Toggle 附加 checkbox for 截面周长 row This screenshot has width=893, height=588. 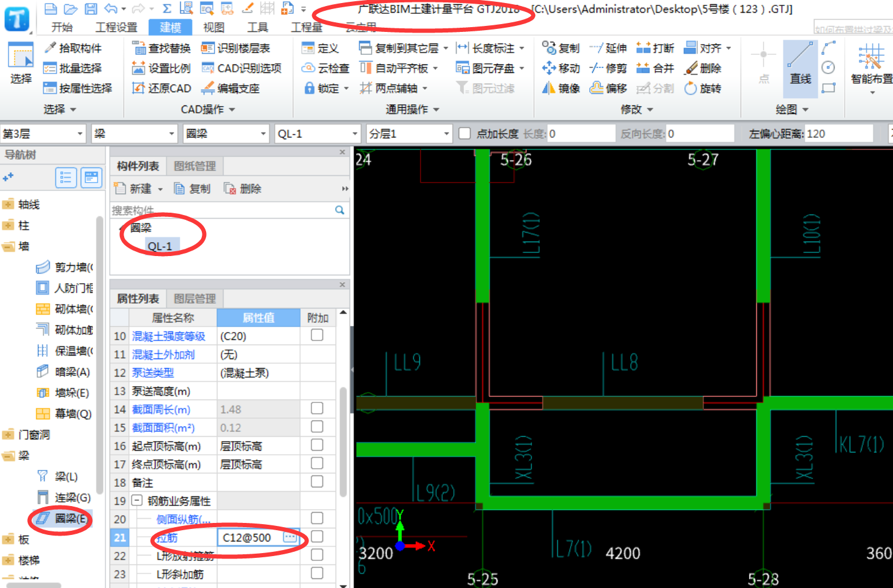pyautogui.click(x=317, y=408)
